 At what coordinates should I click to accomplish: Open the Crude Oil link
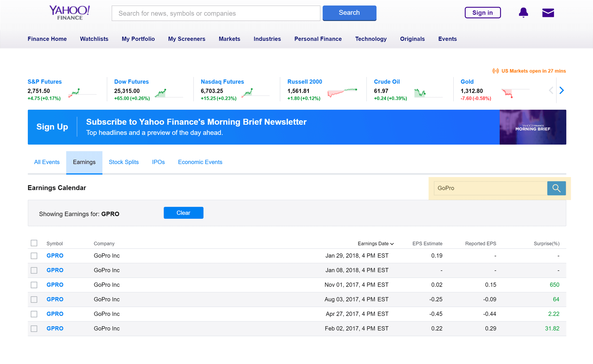(387, 82)
